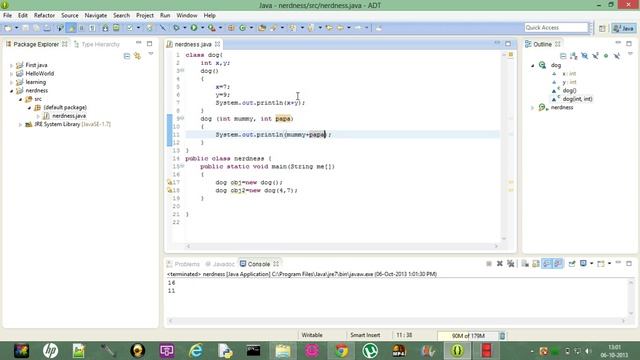Open the Run button dropdown arrow
The width and height of the screenshot is (640, 360).
coord(202,28)
